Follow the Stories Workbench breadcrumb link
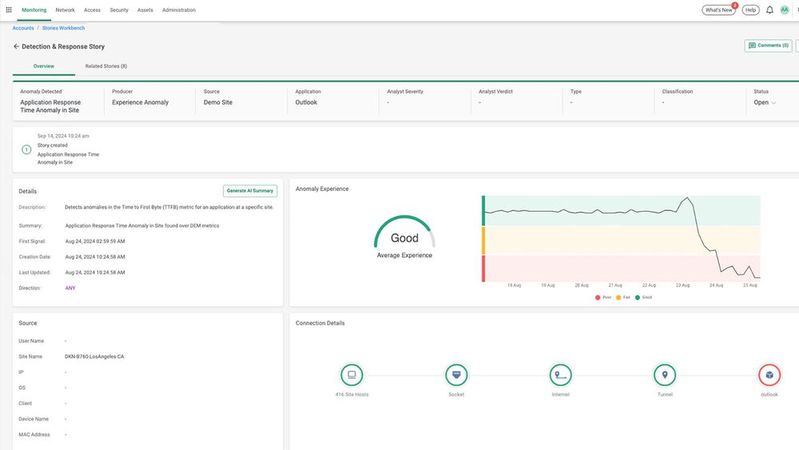799x450 pixels. [64, 28]
